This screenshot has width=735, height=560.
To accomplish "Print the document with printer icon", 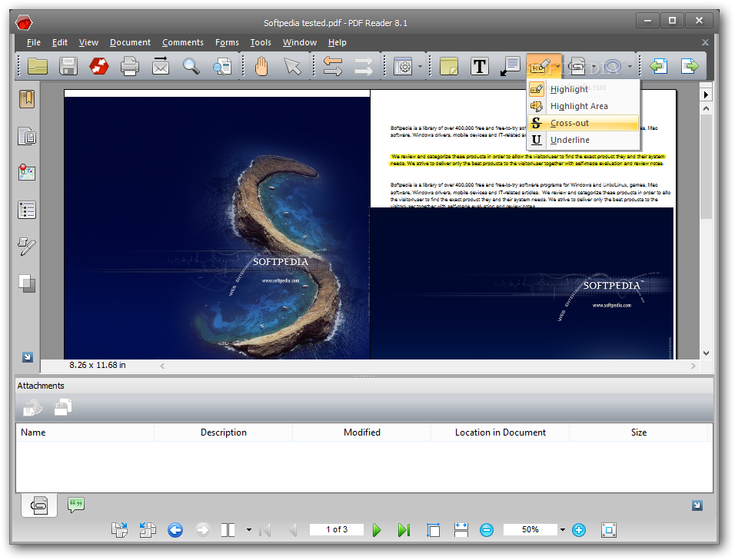I will point(130,67).
